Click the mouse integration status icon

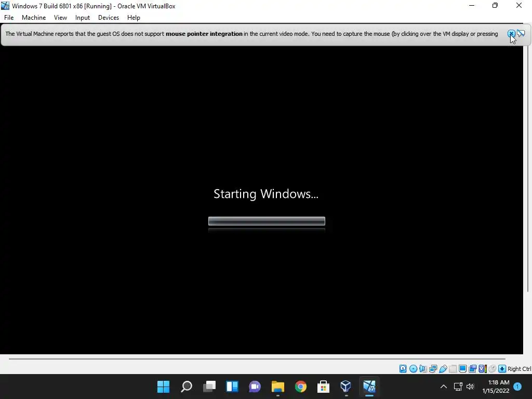point(493,369)
